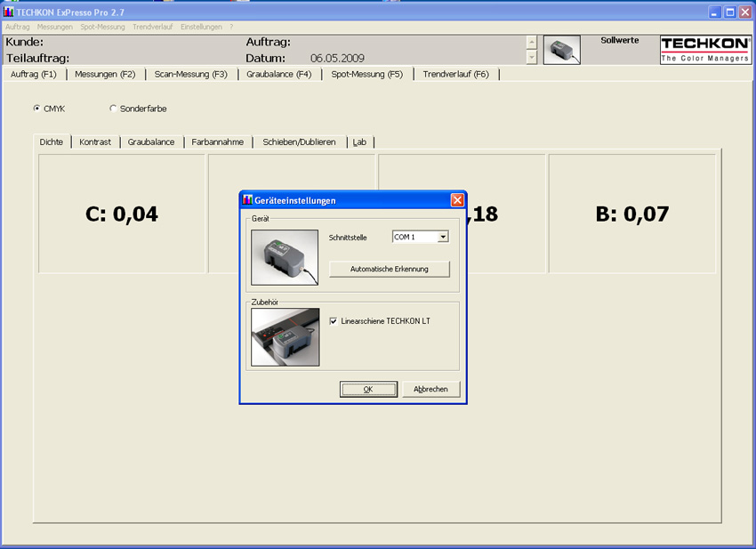Click the device photo in Gerät group
Screen dimensions: 756x549
pos(285,257)
